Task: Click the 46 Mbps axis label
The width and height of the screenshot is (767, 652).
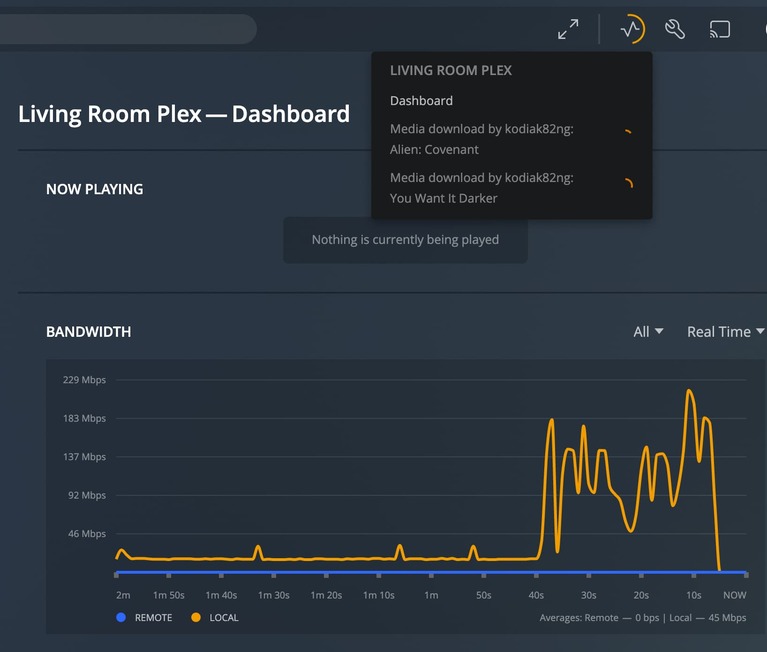Action: coord(87,534)
